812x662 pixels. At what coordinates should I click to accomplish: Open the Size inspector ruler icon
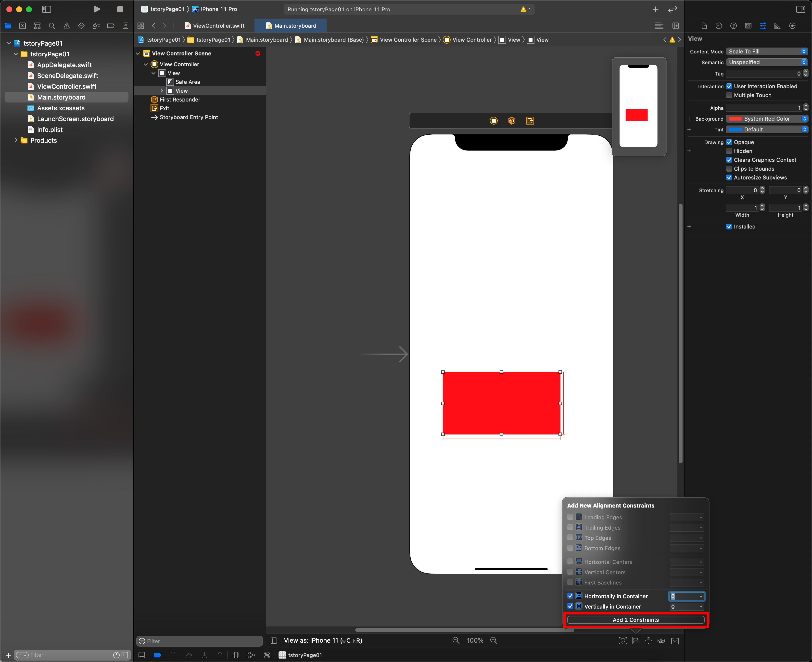coord(777,26)
